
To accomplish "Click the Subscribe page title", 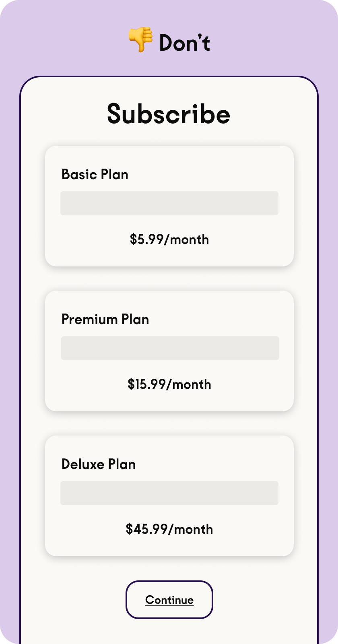I will click(x=169, y=114).
